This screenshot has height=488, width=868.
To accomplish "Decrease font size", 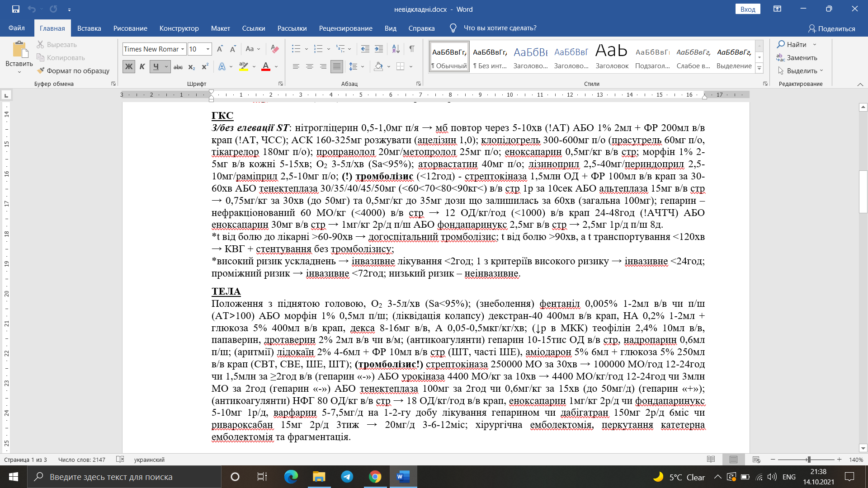I will (x=233, y=49).
